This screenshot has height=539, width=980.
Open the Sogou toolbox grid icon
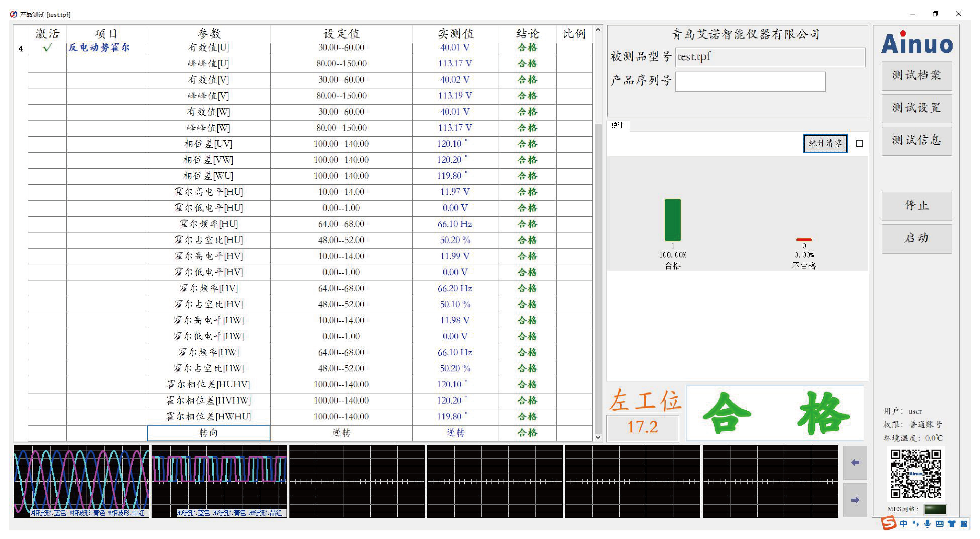point(964,524)
